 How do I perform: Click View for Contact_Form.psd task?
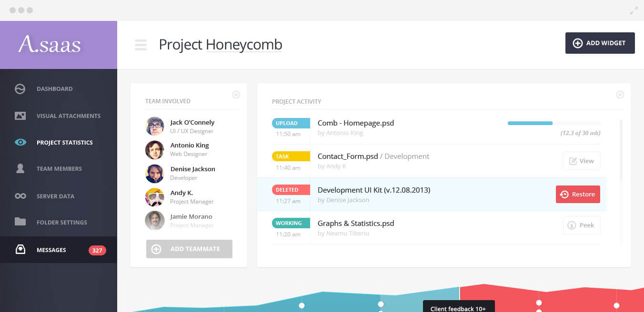pyautogui.click(x=582, y=161)
